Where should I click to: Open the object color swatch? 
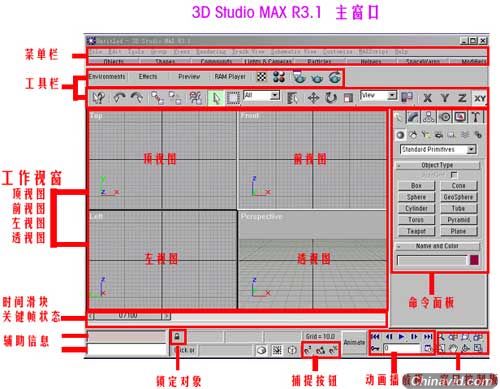[474, 260]
